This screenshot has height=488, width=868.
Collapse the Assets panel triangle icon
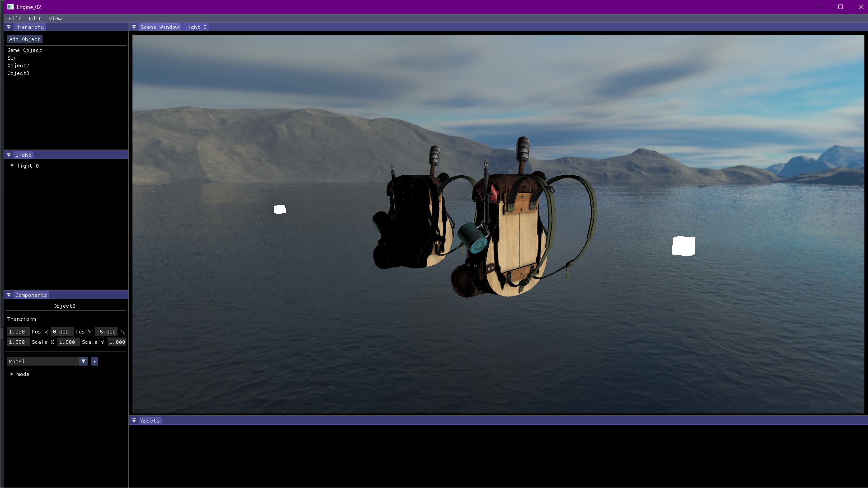pos(134,421)
